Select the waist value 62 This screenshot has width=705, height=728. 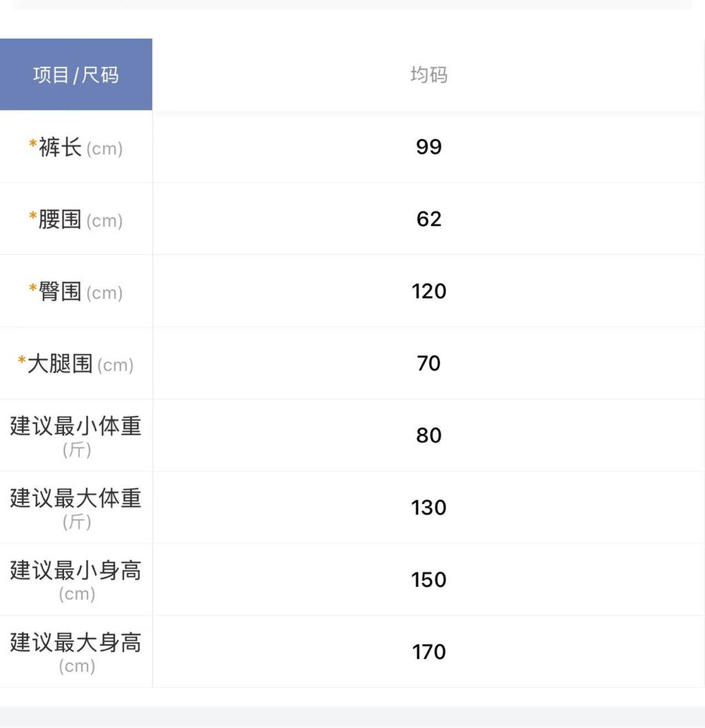coord(428,219)
